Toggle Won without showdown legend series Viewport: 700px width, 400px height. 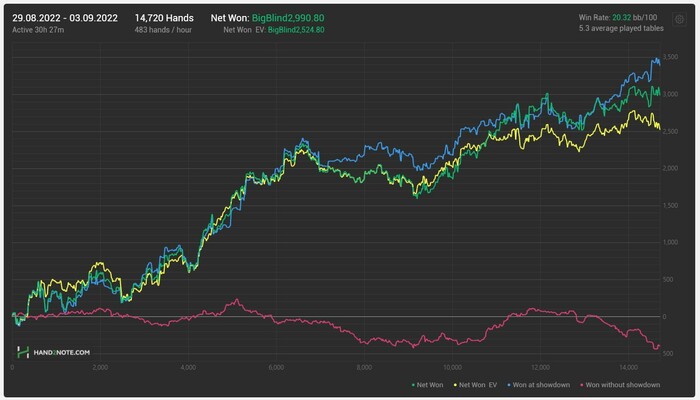[620, 385]
